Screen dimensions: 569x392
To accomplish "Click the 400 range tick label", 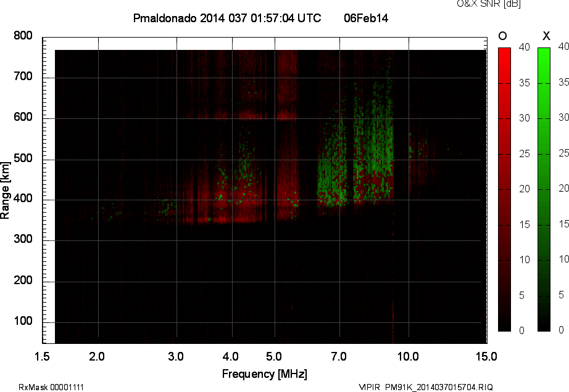I will click(23, 198).
